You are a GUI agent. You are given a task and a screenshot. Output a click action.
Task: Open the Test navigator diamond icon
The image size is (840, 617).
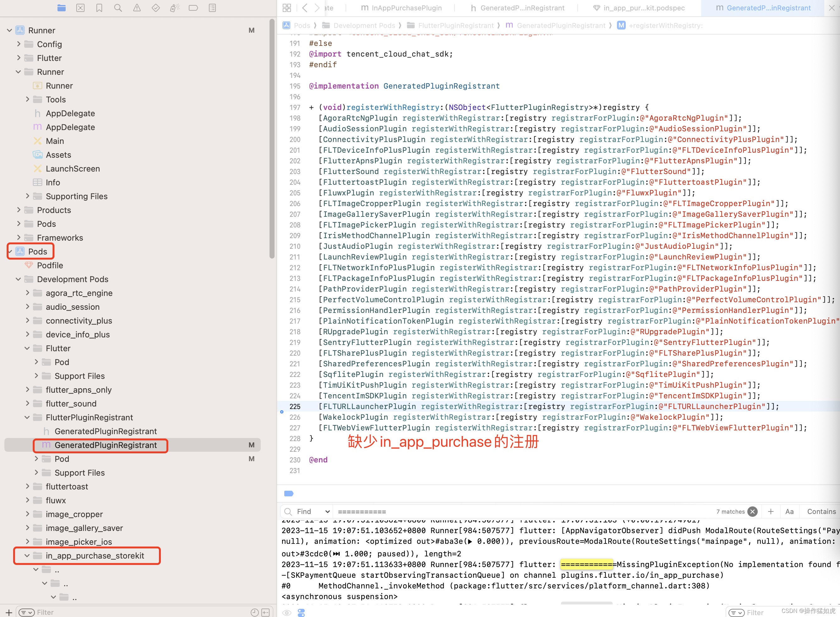(x=156, y=8)
